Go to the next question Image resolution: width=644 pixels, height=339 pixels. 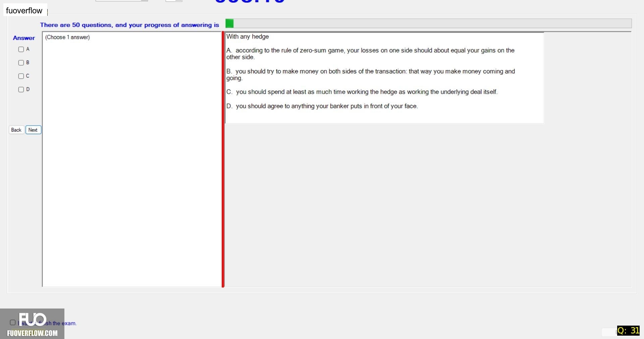(33, 130)
